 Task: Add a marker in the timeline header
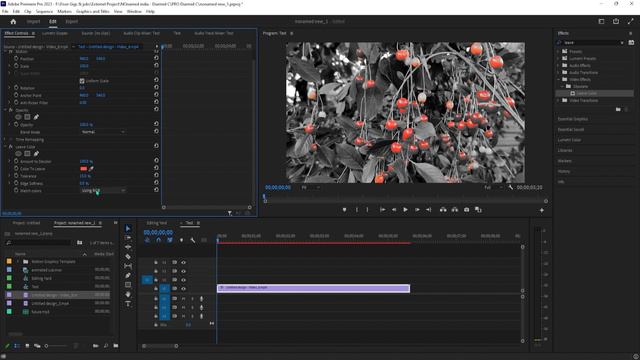(181, 240)
